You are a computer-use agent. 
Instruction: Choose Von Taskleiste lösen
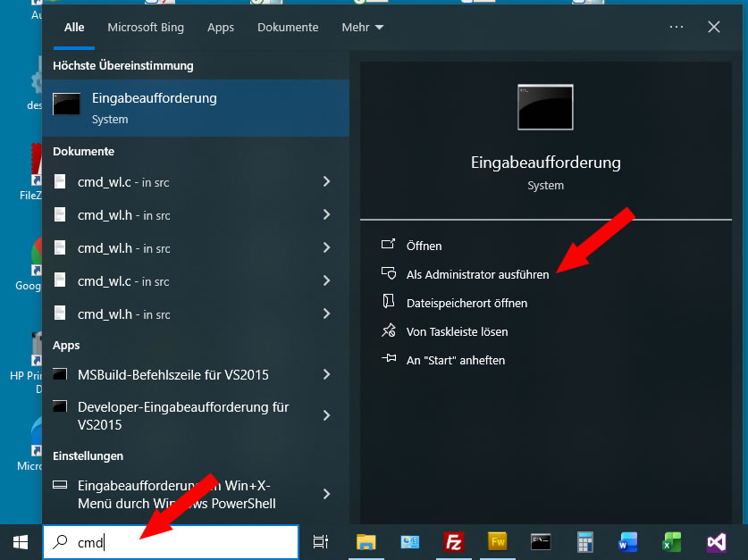pos(457,331)
